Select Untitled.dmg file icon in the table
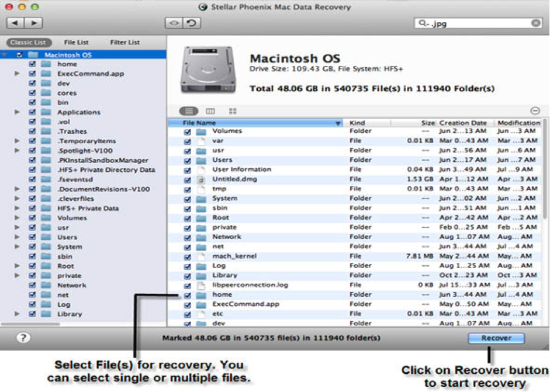This screenshot has height=392, width=550. [201, 179]
